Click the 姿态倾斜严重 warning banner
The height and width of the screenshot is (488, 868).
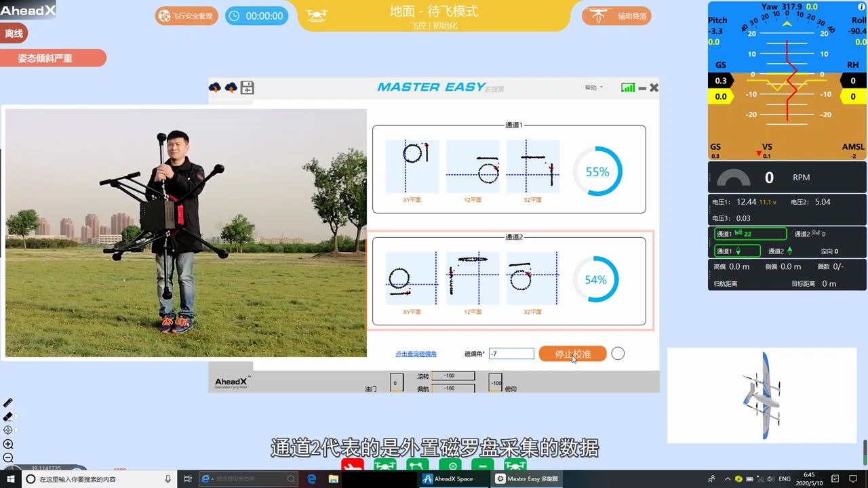(53, 58)
